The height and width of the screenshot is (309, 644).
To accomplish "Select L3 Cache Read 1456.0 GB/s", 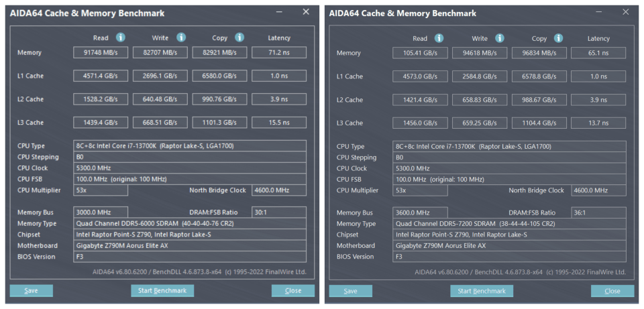I will pyautogui.click(x=420, y=123).
